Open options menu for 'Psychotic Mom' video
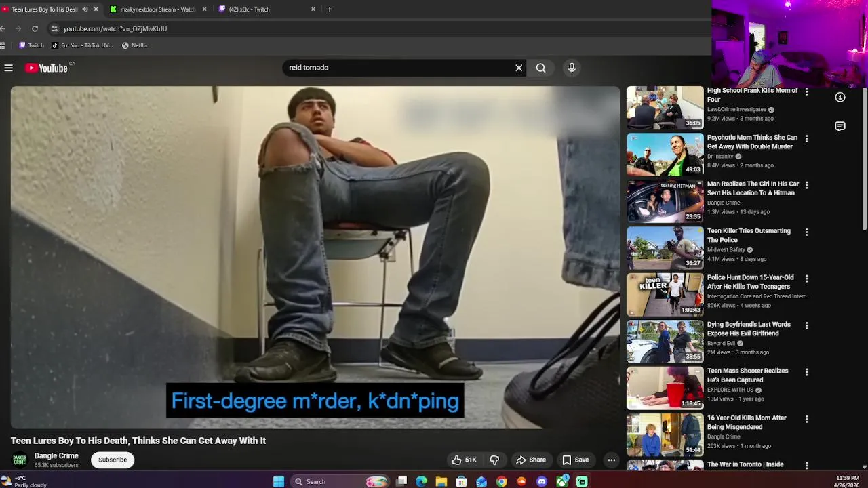Viewport: 868px width, 488px height. coord(806,138)
